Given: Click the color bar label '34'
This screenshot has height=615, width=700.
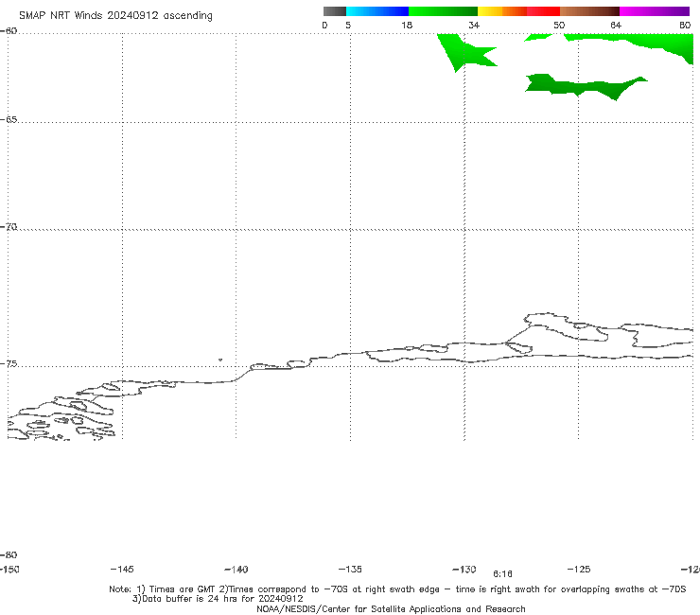Looking at the screenshot, I should click(474, 26).
